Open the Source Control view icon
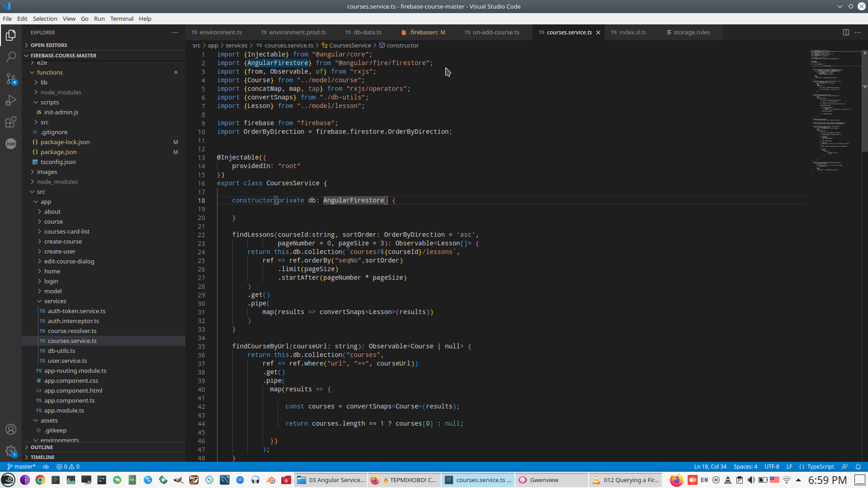This screenshot has height=488, width=868. [x=11, y=79]
